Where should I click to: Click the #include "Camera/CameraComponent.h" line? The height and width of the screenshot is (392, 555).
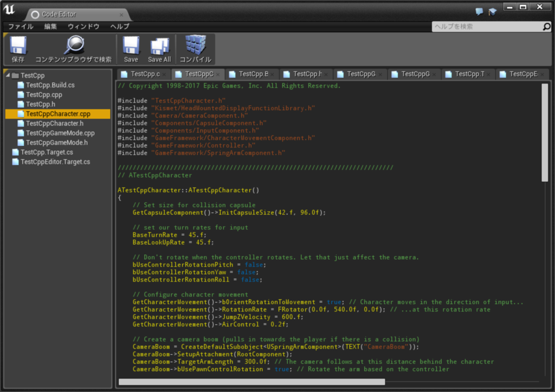[183, 115]
